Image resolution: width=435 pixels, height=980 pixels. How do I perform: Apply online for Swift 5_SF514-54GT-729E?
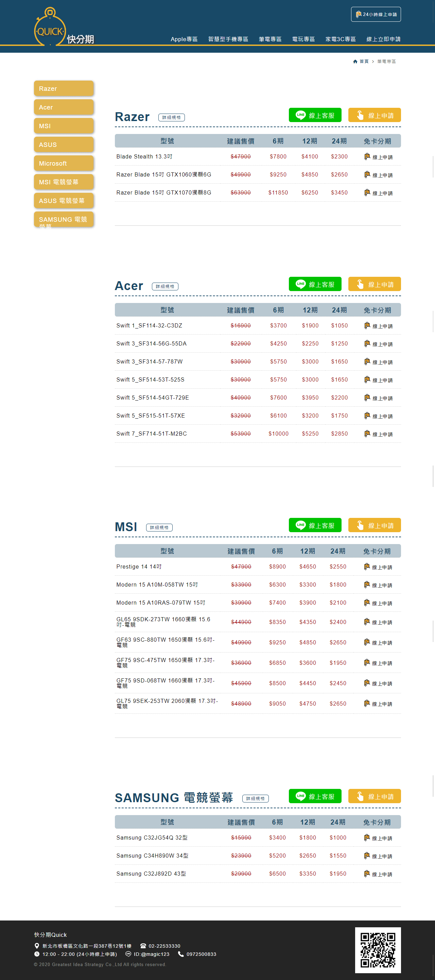coord(378,398)
